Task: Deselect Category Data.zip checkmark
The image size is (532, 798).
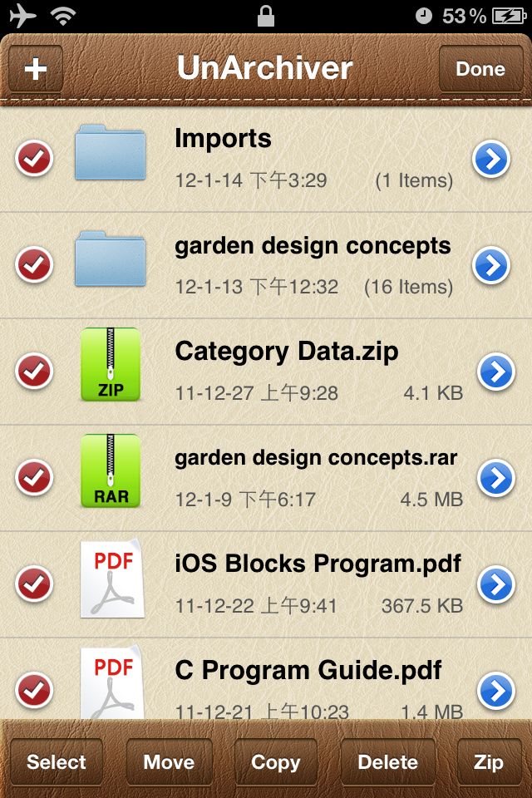Action: pos(34,371)
